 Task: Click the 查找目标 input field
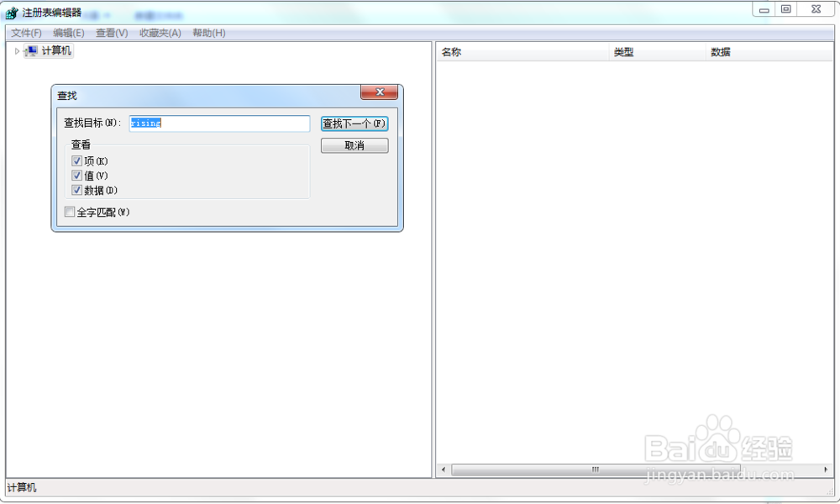(219, 123)
